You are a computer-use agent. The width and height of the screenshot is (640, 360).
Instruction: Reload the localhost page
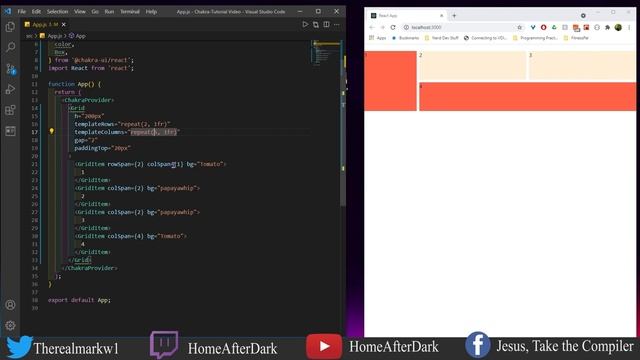pos(393,27)
